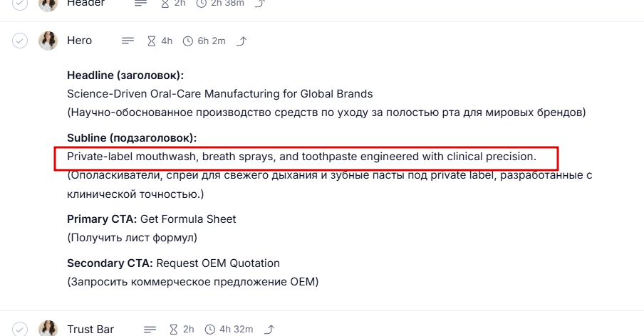The image size is (644, 336).
Task: Click the Get Formula Sheet CTA line
Action: (188, 219)
